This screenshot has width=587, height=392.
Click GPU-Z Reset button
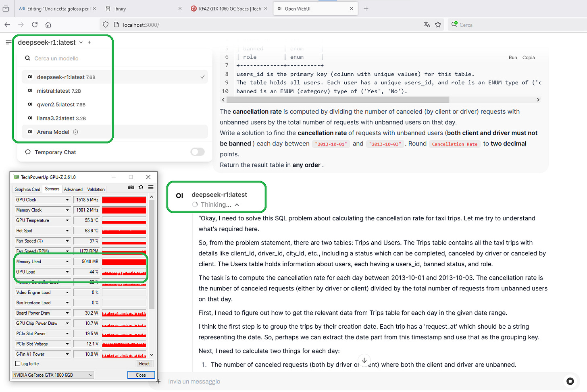144,363
